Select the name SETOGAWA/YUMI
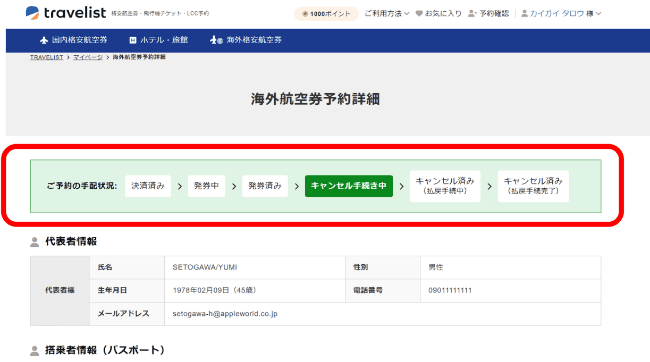 [x=205, y=267]
